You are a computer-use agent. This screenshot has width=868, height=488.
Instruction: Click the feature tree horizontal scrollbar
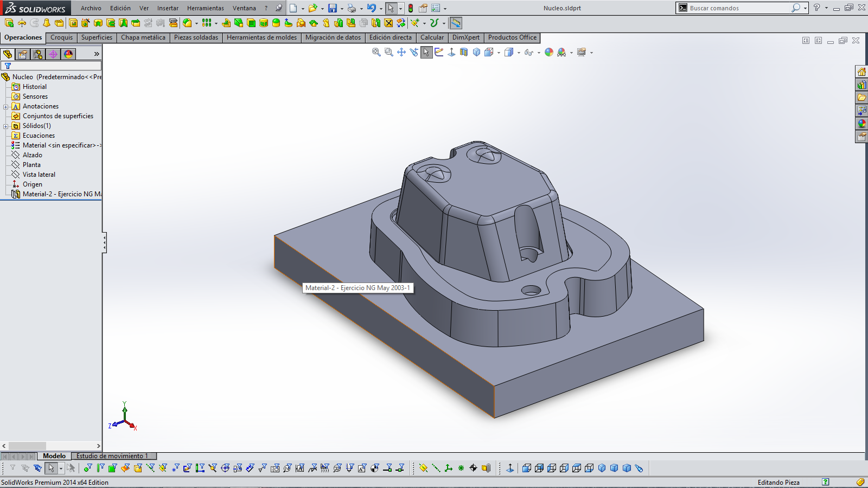[x=51, y=446]
